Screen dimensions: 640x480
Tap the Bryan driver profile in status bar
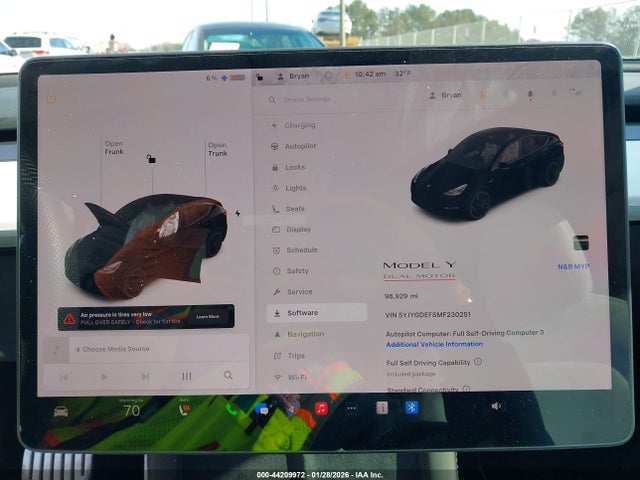293,76
